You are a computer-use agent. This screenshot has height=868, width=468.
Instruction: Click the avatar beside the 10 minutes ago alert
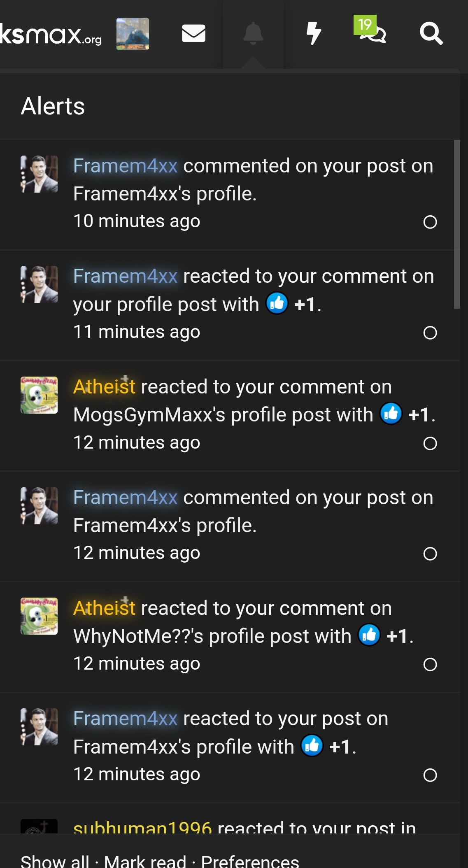pos(39,174)
